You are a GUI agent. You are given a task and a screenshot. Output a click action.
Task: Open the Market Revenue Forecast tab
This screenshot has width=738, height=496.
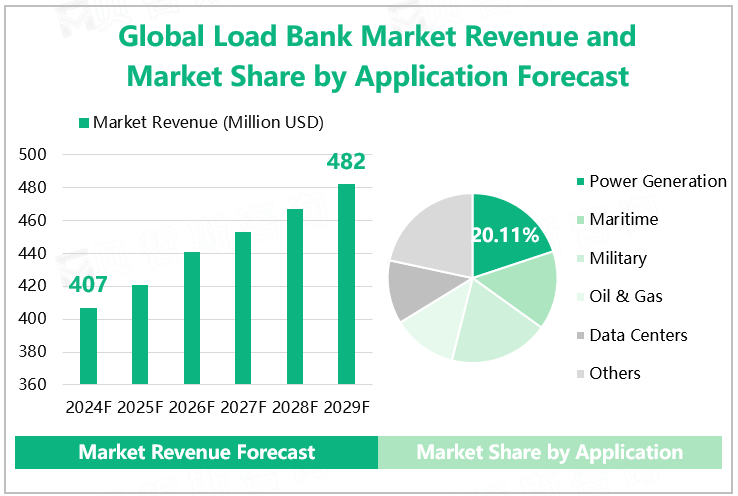click(x=197, y=452)
